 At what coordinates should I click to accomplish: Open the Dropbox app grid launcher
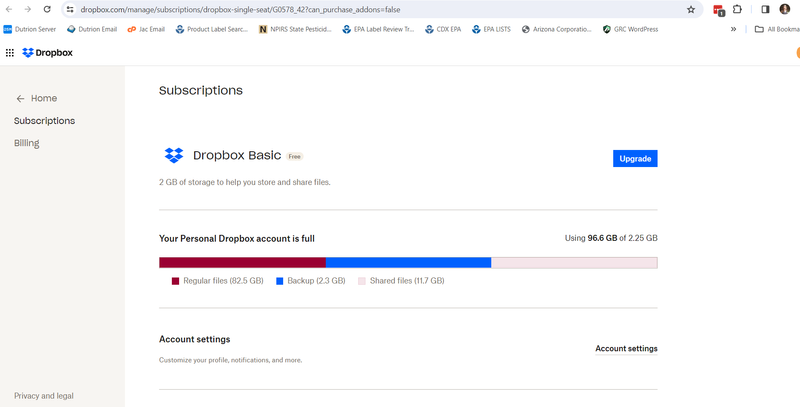point(10,53)
